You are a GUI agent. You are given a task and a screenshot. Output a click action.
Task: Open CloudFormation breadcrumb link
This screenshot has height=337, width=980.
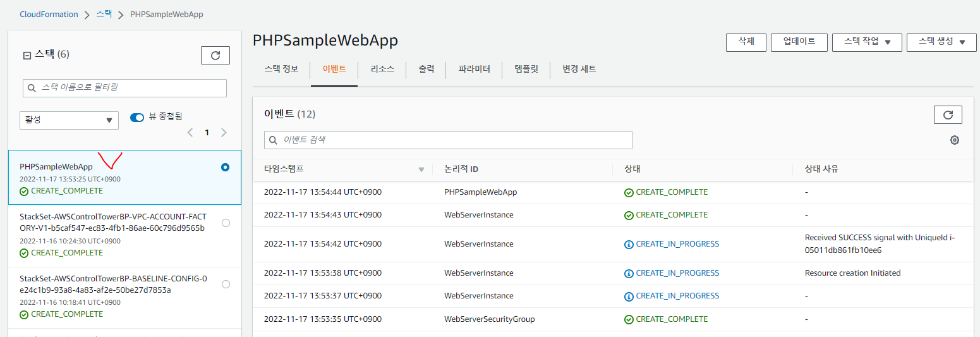pos(49,14)
